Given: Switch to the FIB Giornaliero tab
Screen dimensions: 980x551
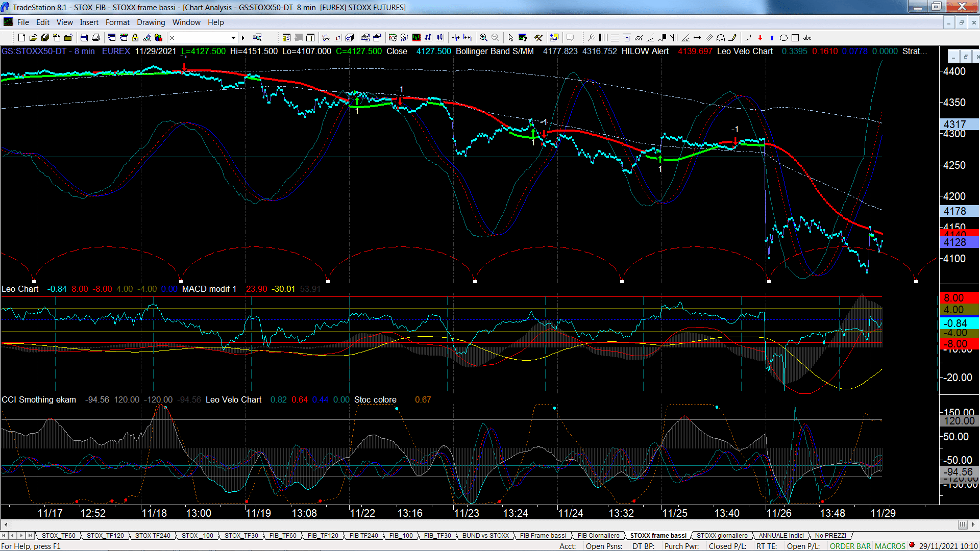Looking at the screenshot, I should coord(598,536).
